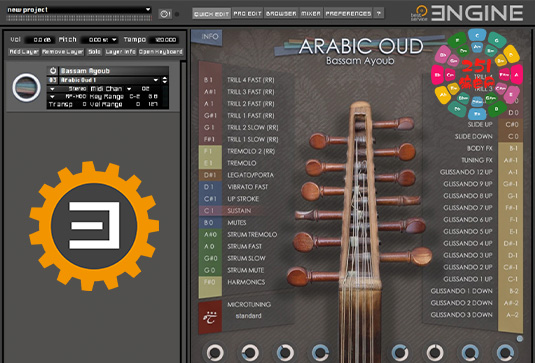The width and height of the screenshot is (535, 363).
Task: Adjust the rightmost knob in bottom row
Action: [x=505, y=352]
